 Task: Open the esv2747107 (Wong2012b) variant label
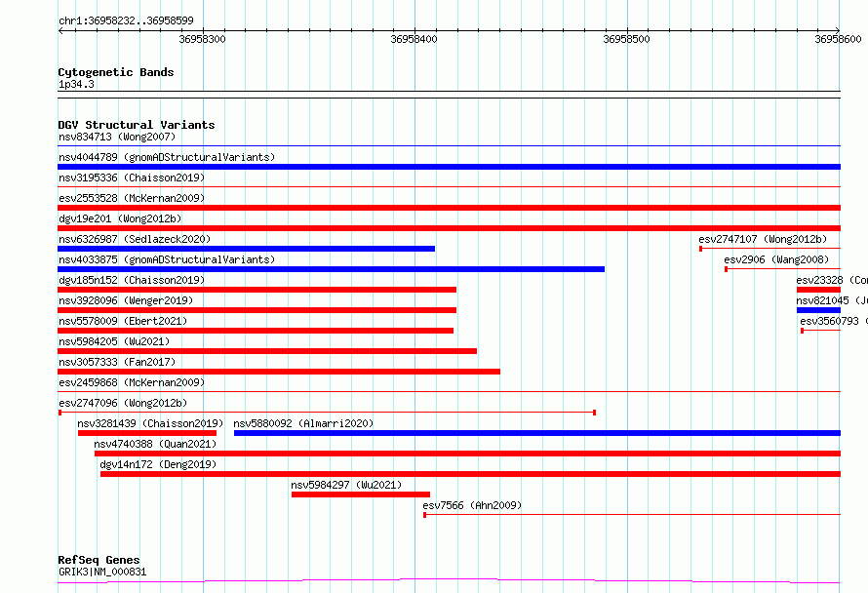pyautogui.click(x=763, y=239)
